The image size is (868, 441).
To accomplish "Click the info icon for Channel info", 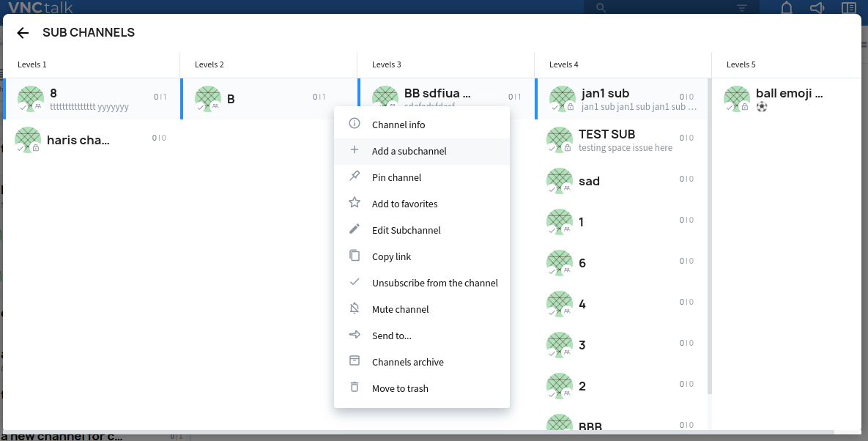I will (x=355, y=124).
